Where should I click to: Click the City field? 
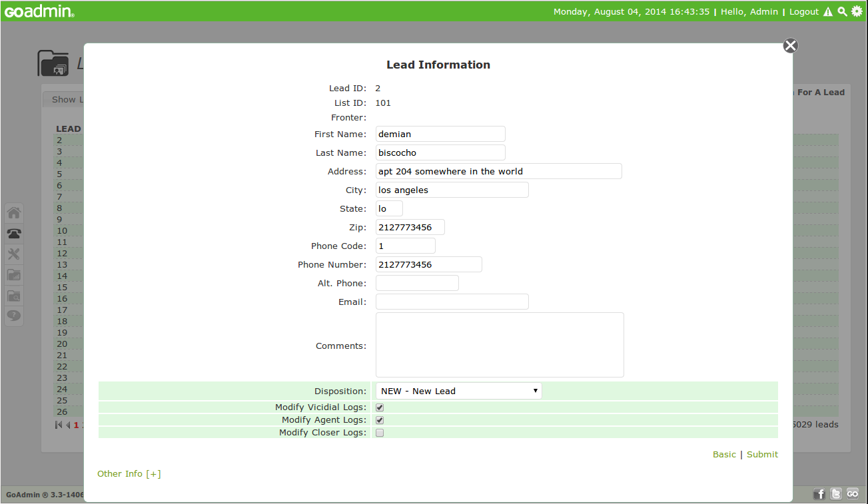[452, 190]
